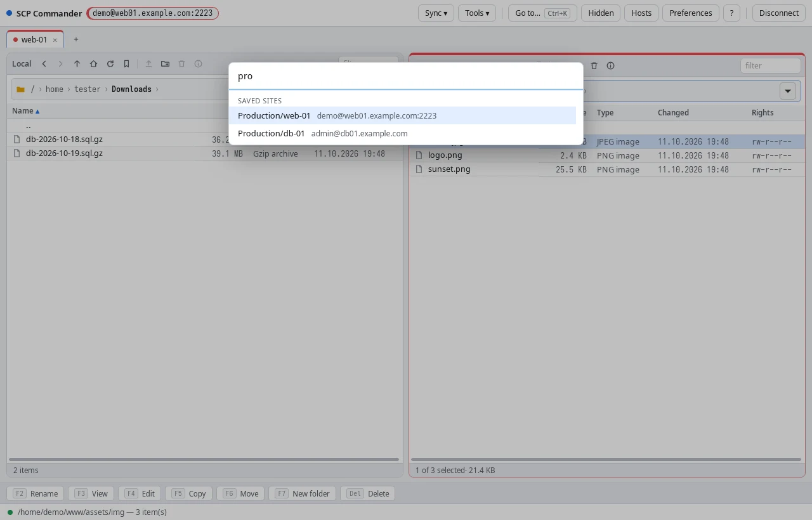Sort the remote panel by Rights column
Image resolution: width=812 pixels, height=520 pixels.
[763, 112]
